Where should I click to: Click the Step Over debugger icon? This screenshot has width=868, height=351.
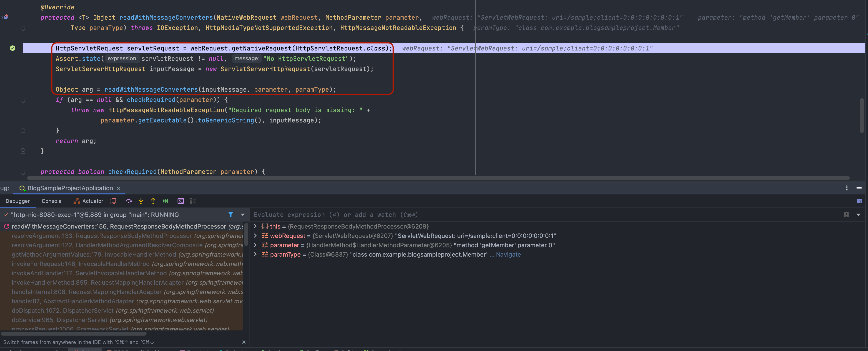tap(129, 201)
